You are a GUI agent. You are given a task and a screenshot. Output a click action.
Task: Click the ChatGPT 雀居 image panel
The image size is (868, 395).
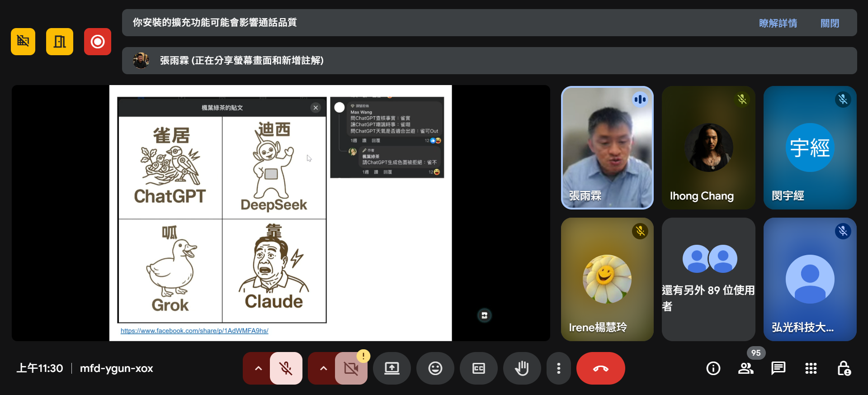tap(170, 167)
